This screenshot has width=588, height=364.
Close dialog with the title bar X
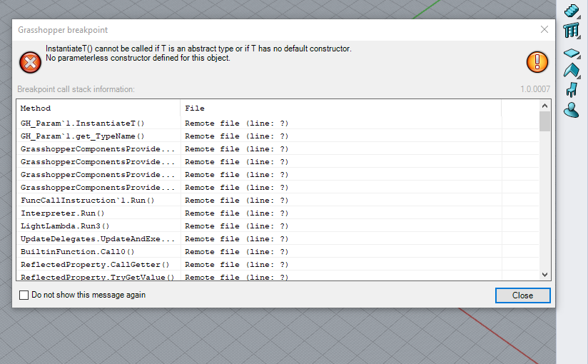[x=544, y=29]
